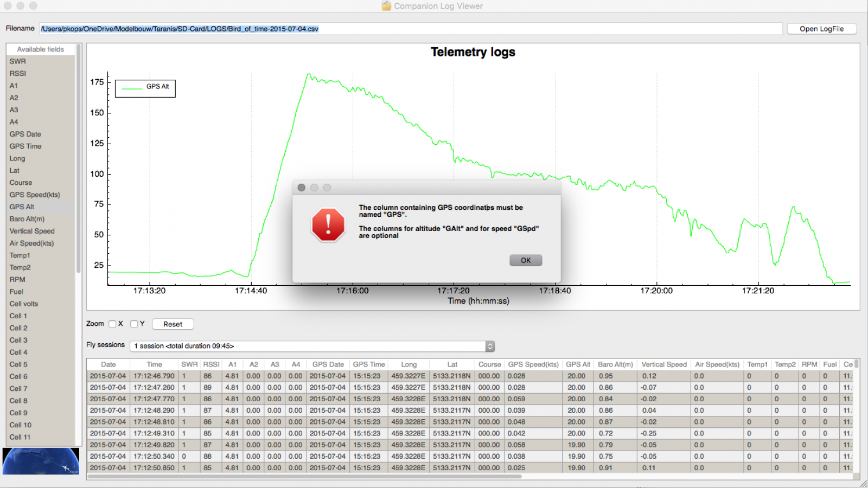Select A3 field in the list

click(x=41, y=110)
